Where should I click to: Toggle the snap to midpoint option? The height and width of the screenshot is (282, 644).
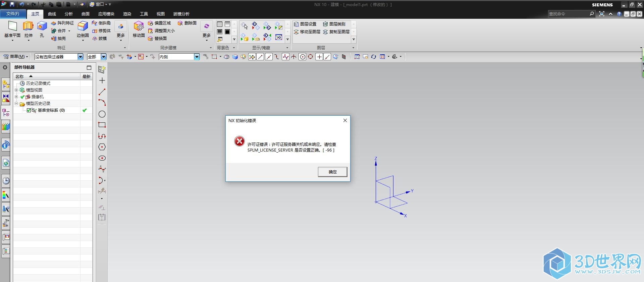pyautogui.click(x=269, y=57)
